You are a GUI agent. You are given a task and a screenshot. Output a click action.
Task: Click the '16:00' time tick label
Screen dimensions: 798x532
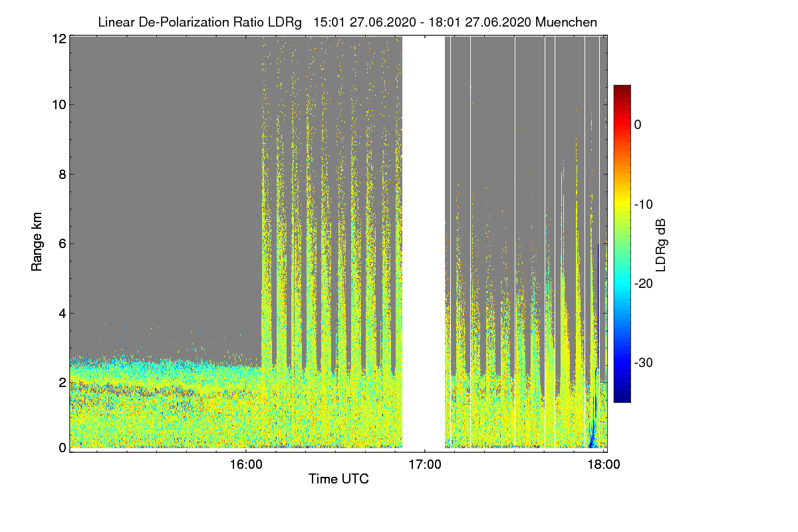246,464
